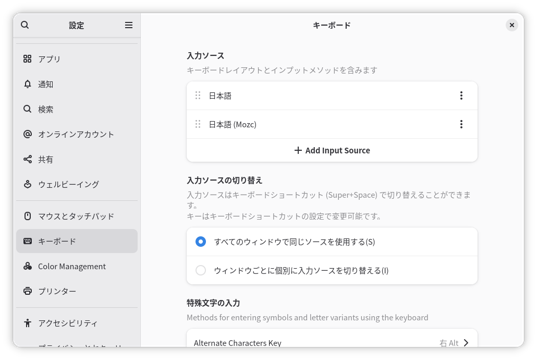Grab the drag handle for 日本語 row
Image resolution: width=537 pixels, height=360 pixels.
[x=198, y=96]
